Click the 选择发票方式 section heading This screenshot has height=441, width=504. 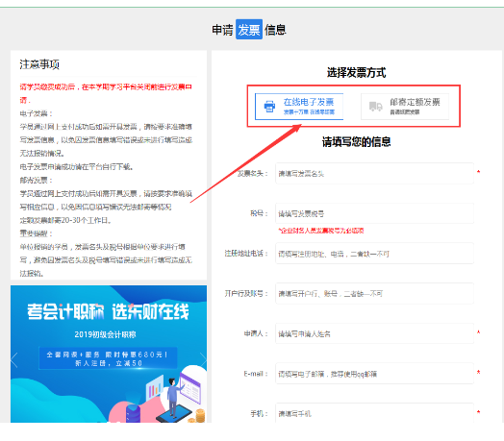coord(356,73)
